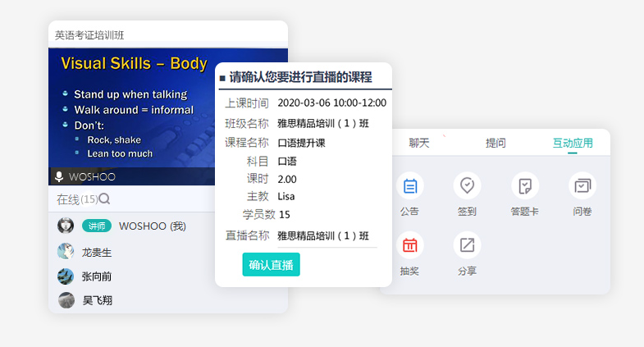Click the 直播名称 input field
This screenshot has width=644, height=347.
[x=327, y=236]
